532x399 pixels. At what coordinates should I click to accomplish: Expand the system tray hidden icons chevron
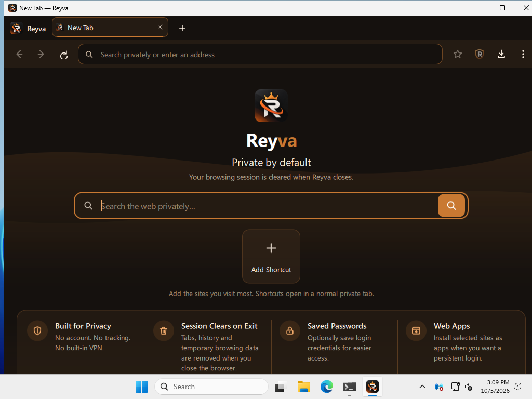point(422,387)
